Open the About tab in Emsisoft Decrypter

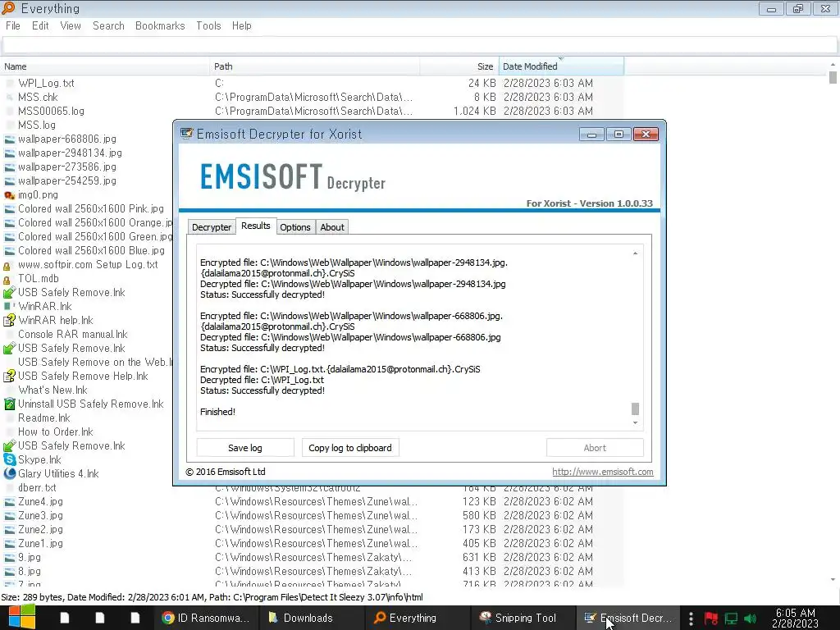332,227
